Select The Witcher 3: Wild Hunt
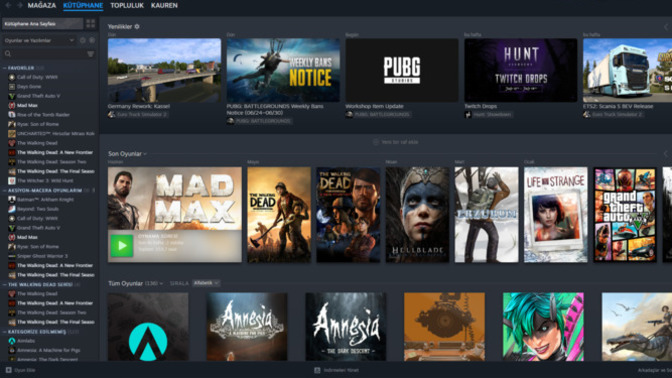This screenshot has width=672, height=378. coord(45,181)
